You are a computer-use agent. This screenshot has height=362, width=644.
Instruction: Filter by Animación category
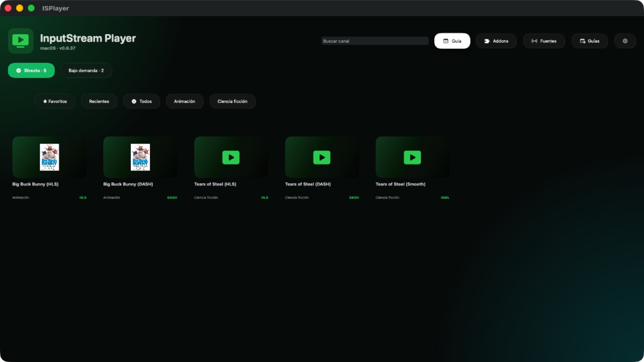pos(185,101)
